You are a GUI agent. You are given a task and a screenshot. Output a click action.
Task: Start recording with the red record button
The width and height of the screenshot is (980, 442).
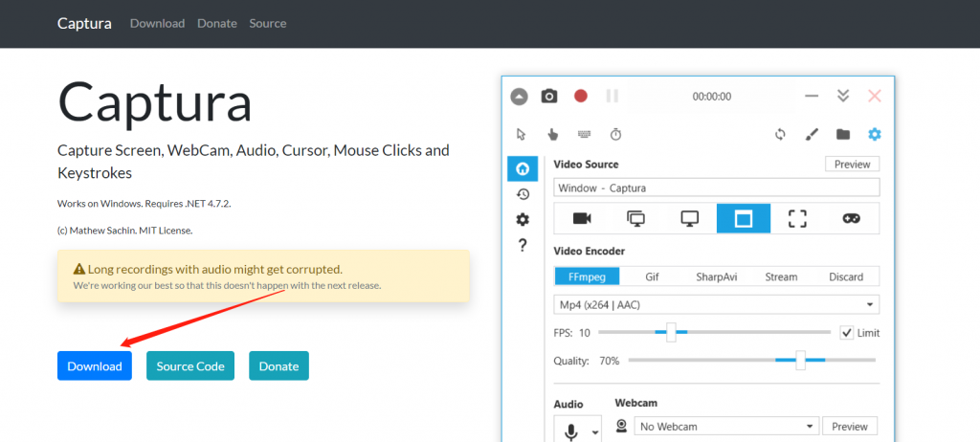click(581, 96)
